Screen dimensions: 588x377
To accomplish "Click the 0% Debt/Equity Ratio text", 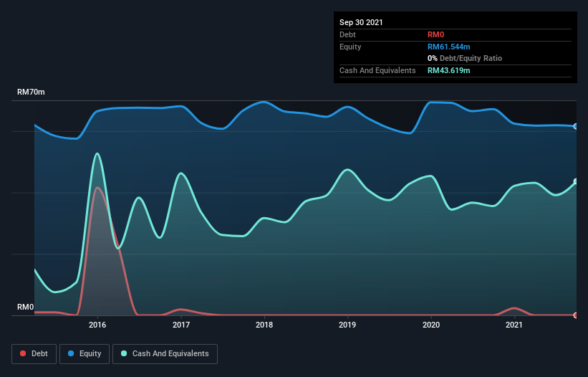I will 465,58.
